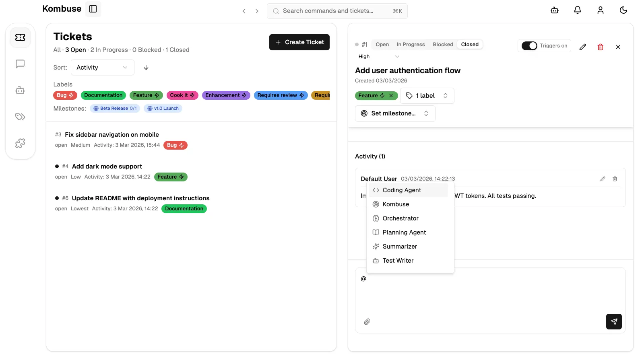Click the notifications bell icon
The width and height of the screenshot is (644, 362).
click(x=577, y=10)
